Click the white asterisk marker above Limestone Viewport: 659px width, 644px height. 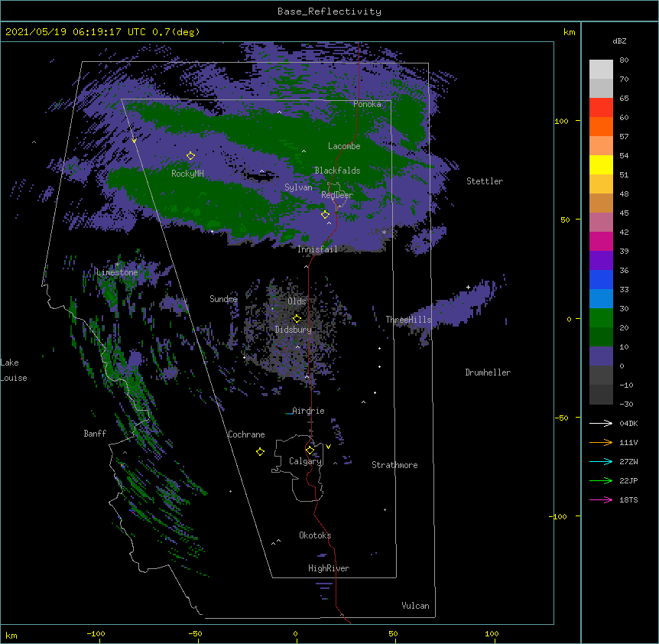(117, 265)
